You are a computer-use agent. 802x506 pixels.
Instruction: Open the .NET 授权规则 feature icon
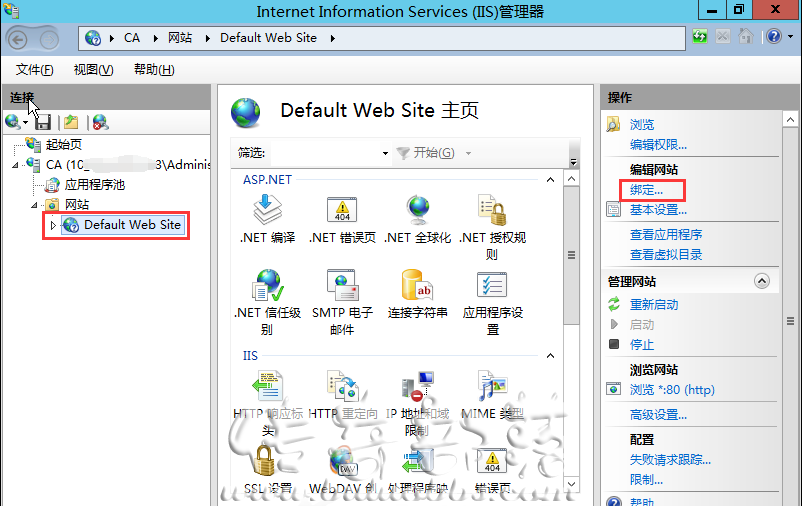coord(492,210)
